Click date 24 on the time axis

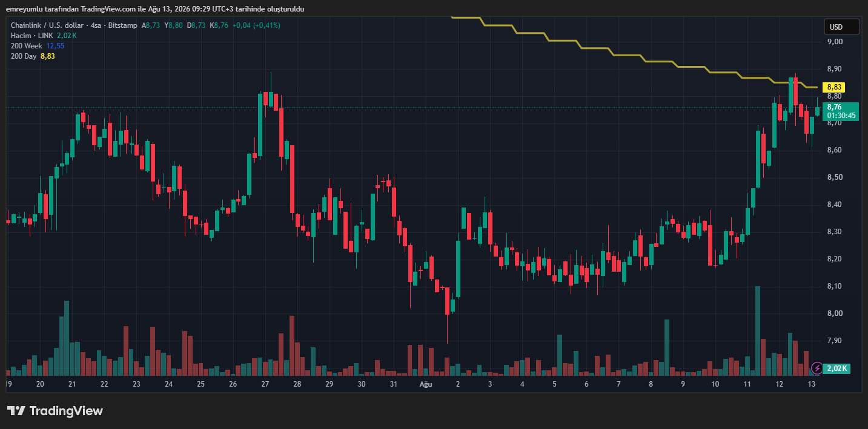(168, 384)
